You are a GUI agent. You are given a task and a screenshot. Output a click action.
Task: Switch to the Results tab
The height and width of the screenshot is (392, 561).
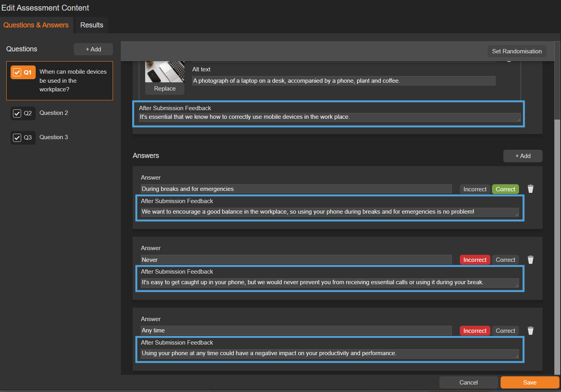[x=91, y=25]
